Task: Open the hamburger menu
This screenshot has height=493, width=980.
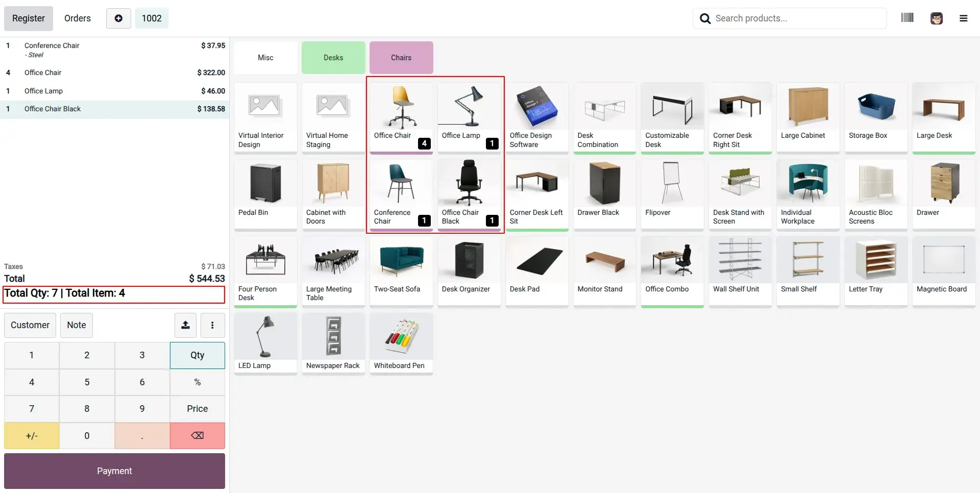Action: coord(964,18)
